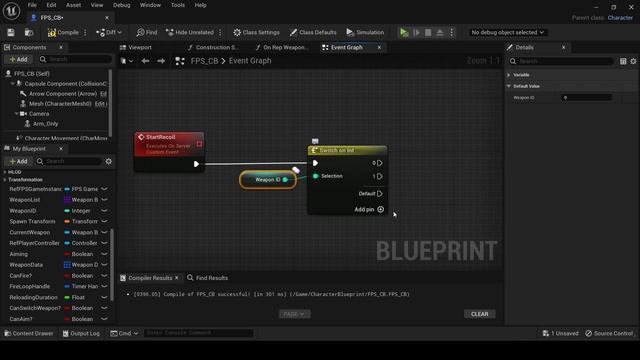Toggle visibility of FireLoopHandle variable
Image resolution: width=640 pixels, height=360 pixels.
pyautogui.click(x=104, y=286)
